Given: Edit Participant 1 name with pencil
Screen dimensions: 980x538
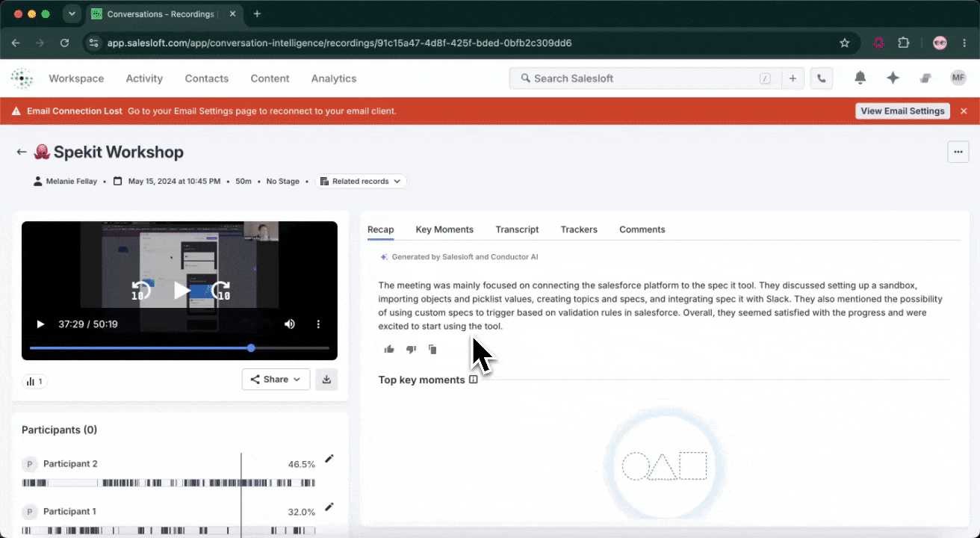Looking at the screenshot, I should pos(329,507).
